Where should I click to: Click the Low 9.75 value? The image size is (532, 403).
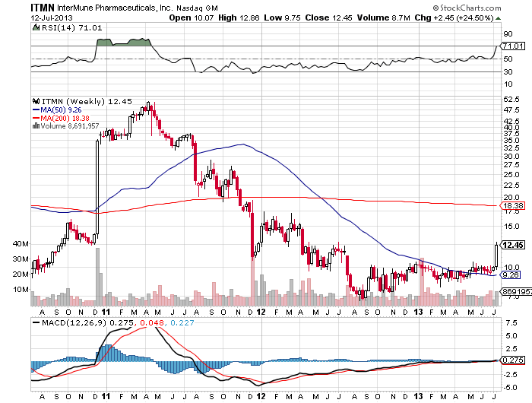(282, 17)
